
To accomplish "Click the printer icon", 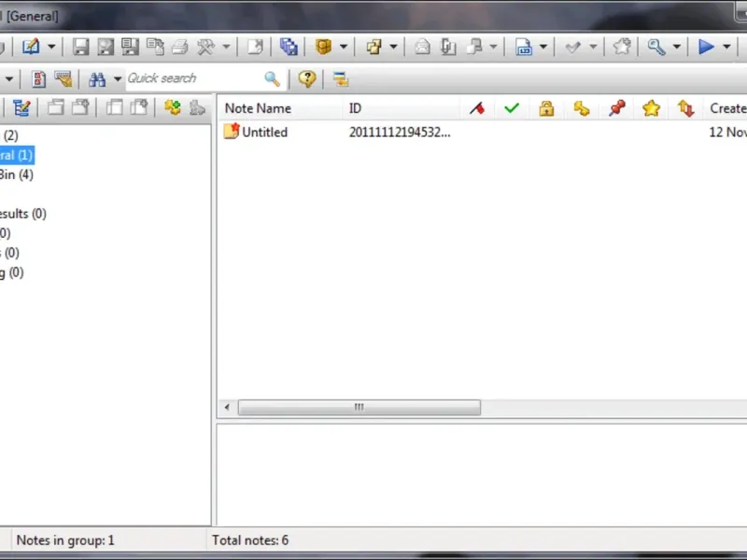I will (x=180, y=47).
